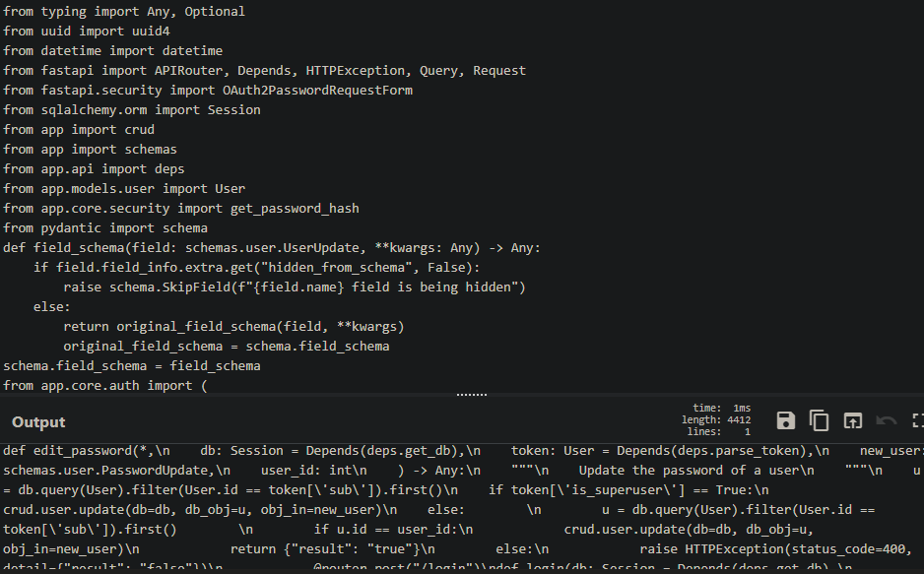Viewport: 924px width, 574px height.
Task: Click 'from app.core.auth import (' line
Action: coord(104,386)
